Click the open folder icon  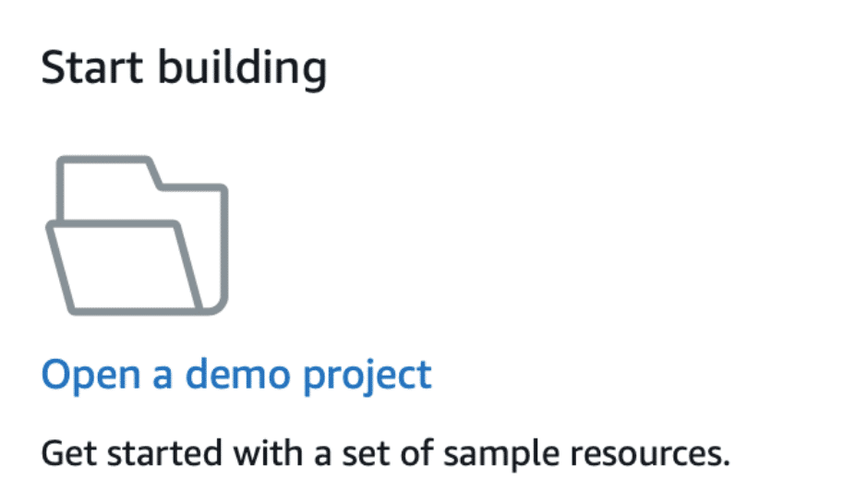point(137,236)
